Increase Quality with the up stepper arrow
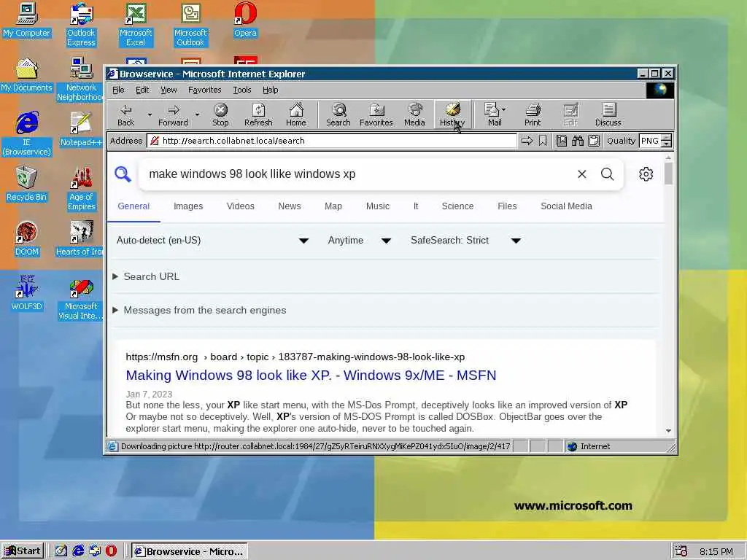 [x=667, y=138]
